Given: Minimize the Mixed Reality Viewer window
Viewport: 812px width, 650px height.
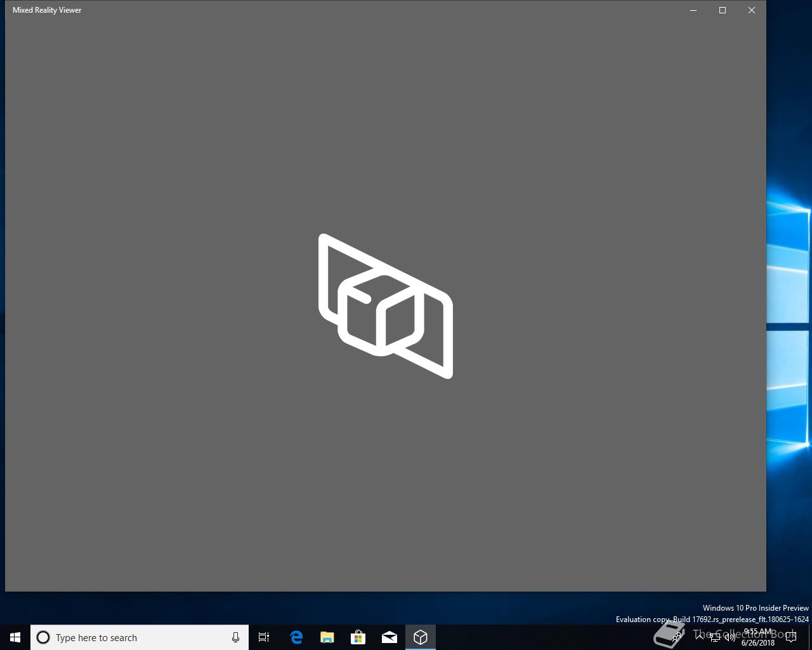Looking at the screenshot, I should tap(693, 10).
